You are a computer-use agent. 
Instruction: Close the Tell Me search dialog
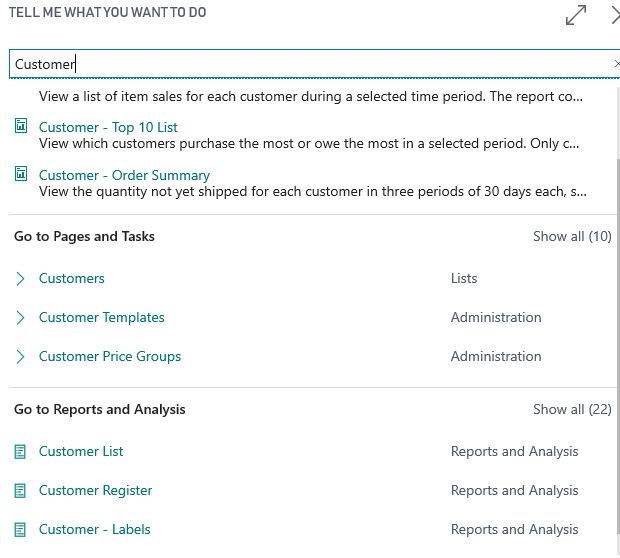tap(615, 15)
